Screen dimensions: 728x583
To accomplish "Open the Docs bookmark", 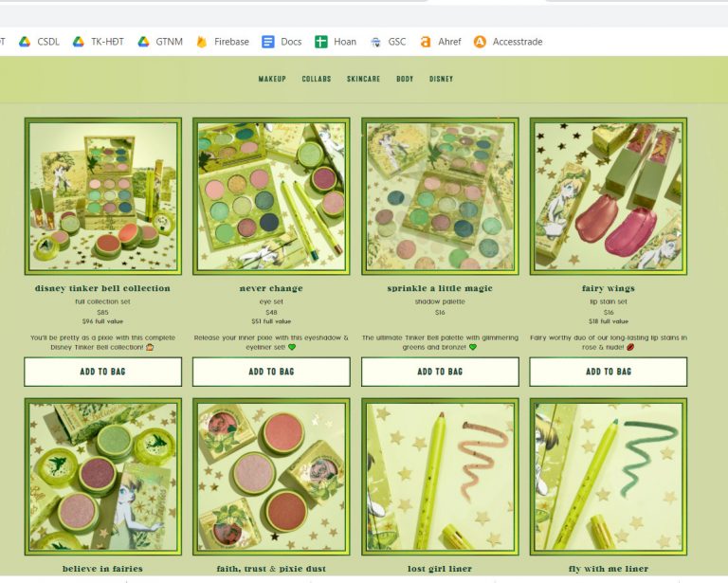I will 282,42.
